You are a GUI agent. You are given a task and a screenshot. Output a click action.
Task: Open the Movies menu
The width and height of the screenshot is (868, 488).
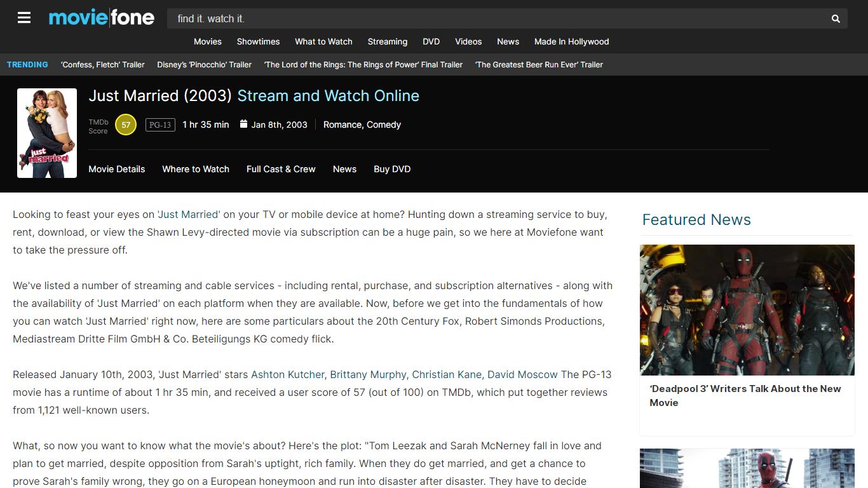208,41
